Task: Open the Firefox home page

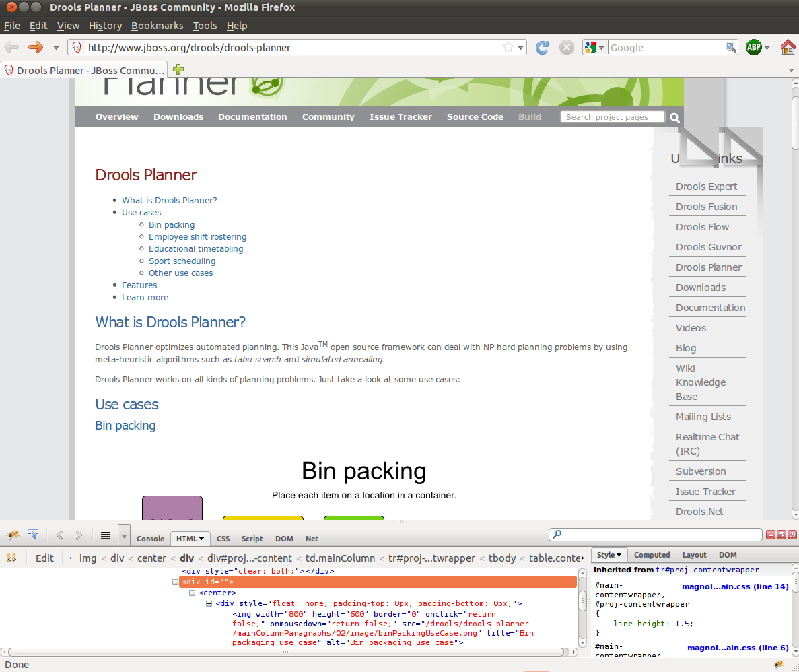Action: [x=788, y=47]
